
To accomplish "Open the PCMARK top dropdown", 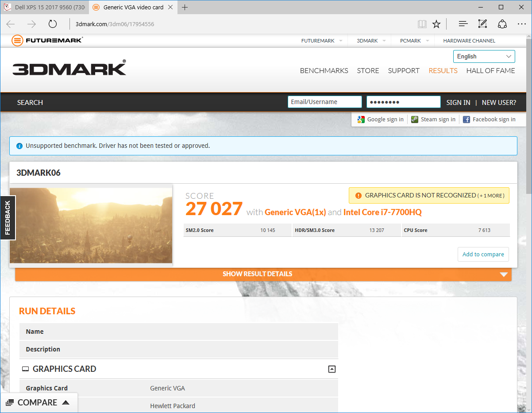I will coord(415,41).
